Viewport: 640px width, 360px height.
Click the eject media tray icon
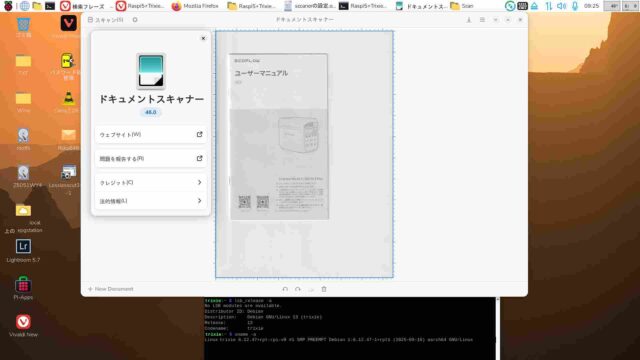pos(534,6)
